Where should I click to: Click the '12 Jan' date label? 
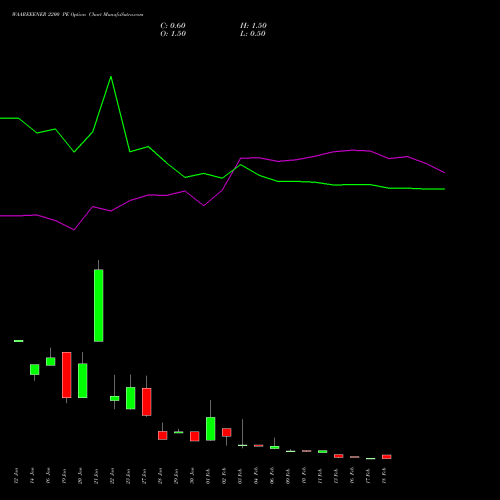point(17,476)
